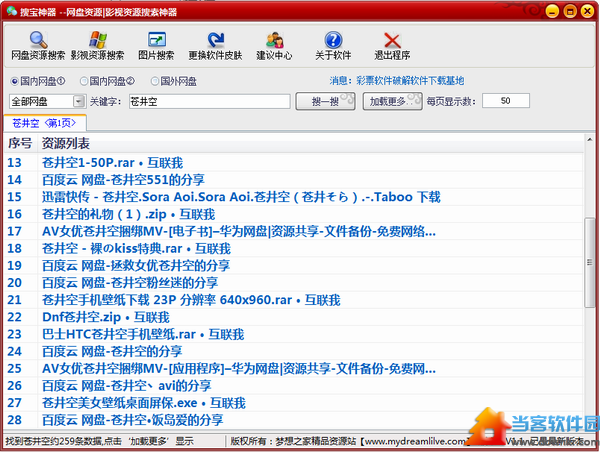This screenshot has height=452, width=600.
Task: Open result 19 拯救女优苍井空的分享
Action: [136, 266]
